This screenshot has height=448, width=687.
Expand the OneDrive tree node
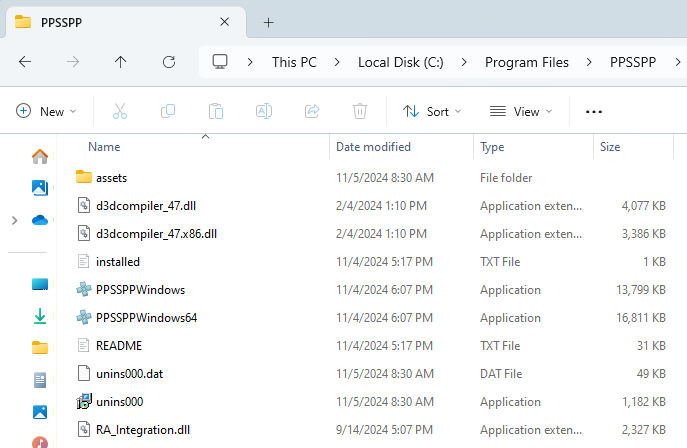pyautogui.click(x=14, y=220)
